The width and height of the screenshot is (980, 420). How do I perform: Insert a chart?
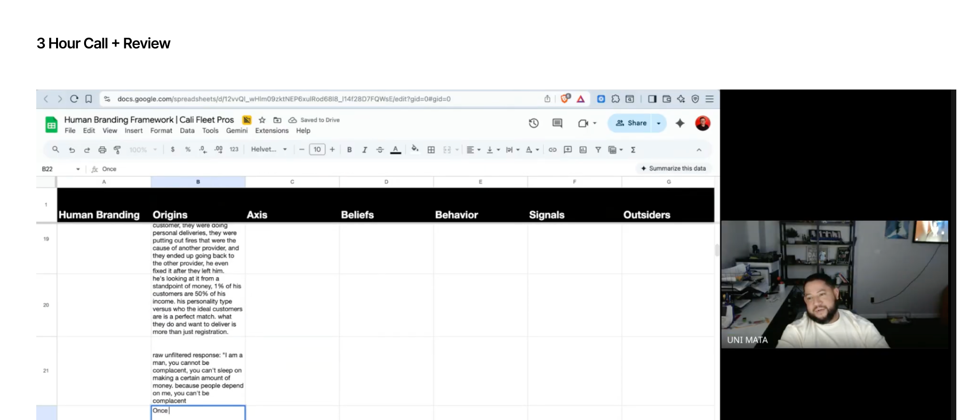(583, 150)
